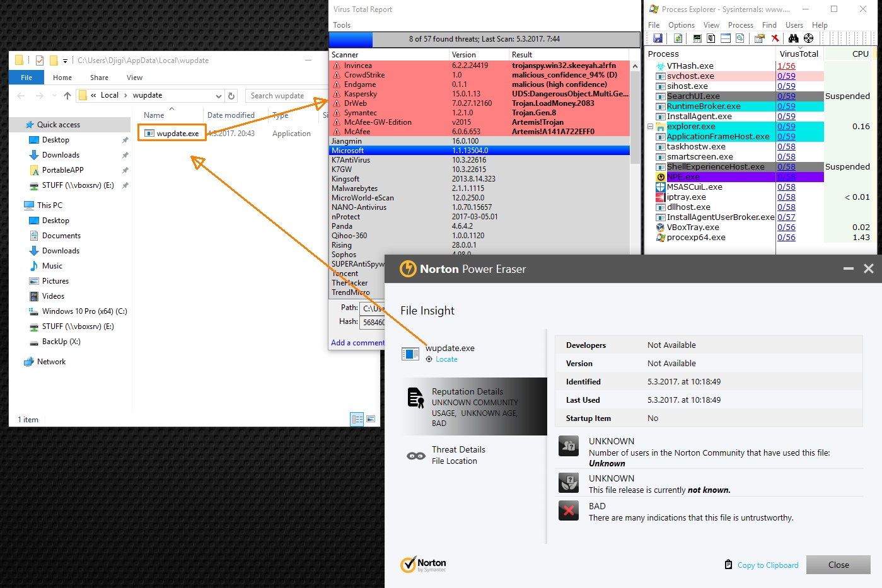
Task: Click the New Folder icon in File Explorer title bar
Action: [x=54, y=61]
